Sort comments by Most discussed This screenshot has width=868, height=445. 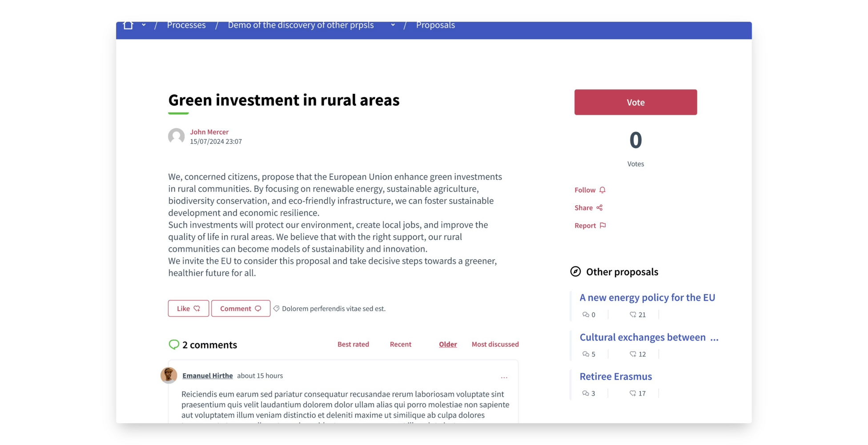tap(495, 344)
